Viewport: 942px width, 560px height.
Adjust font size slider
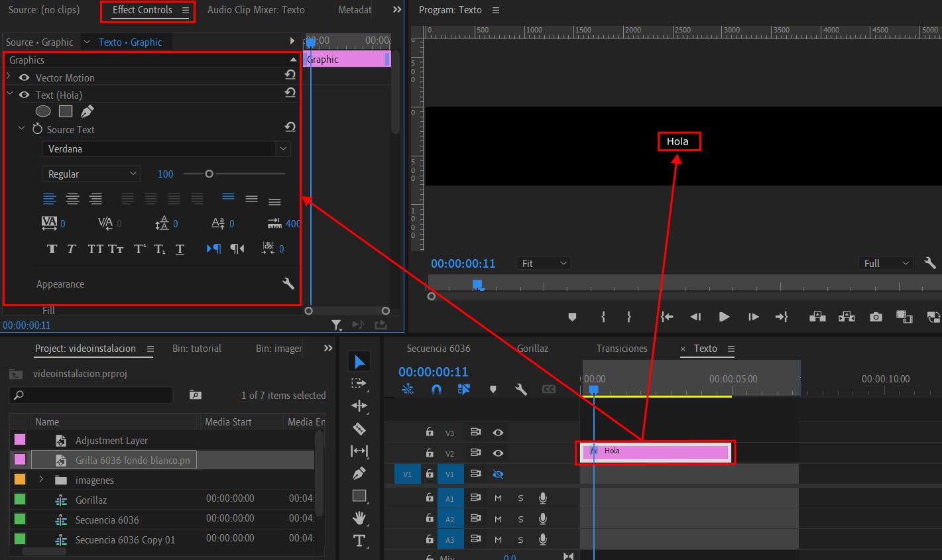point(209,174)
